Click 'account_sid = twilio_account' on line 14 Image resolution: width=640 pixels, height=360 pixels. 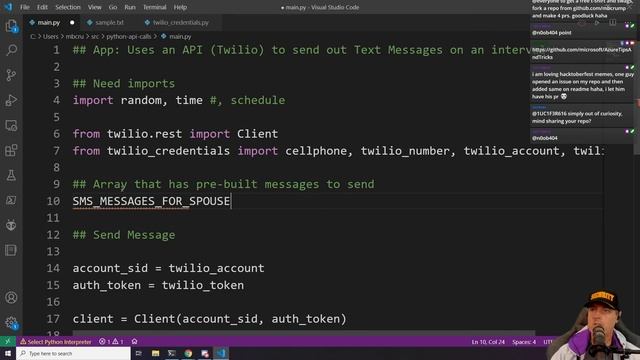click(168, 268)
